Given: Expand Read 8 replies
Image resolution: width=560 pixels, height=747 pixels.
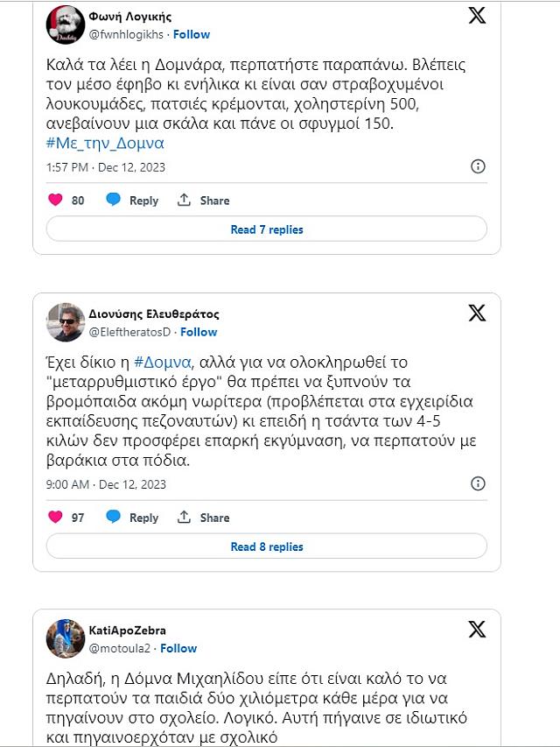Looking at the screenshot, I should coord(266,546).
